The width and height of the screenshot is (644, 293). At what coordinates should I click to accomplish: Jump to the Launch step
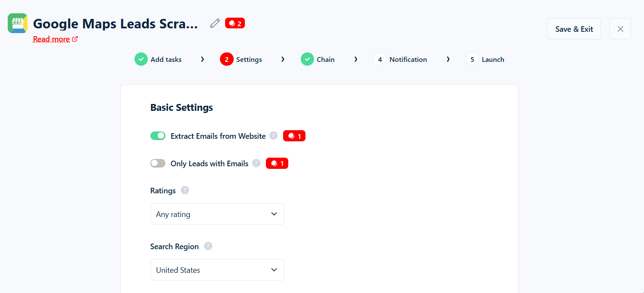pyautogui.click(x=485, y=59)
